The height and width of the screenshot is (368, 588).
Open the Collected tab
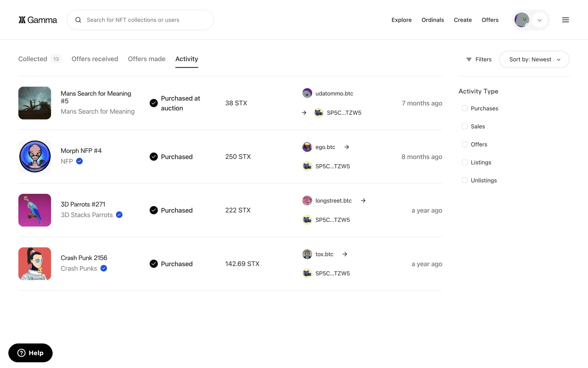click(33, 59)
